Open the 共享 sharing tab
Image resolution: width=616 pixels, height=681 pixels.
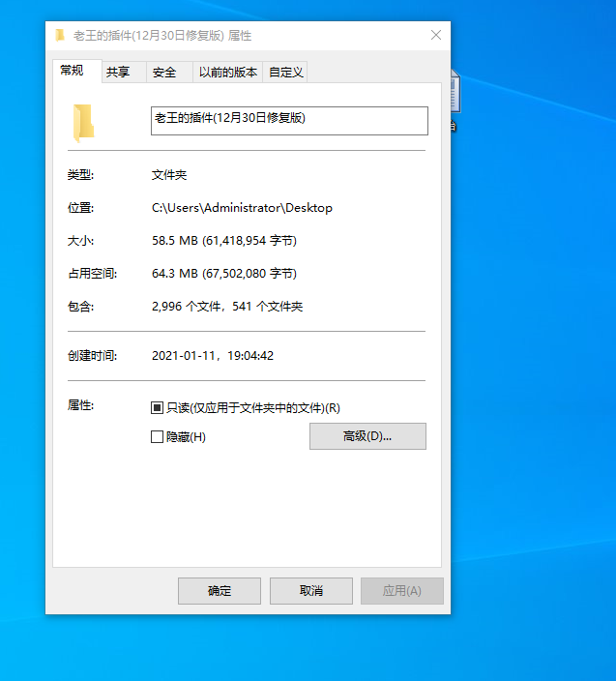coord(124,73)
